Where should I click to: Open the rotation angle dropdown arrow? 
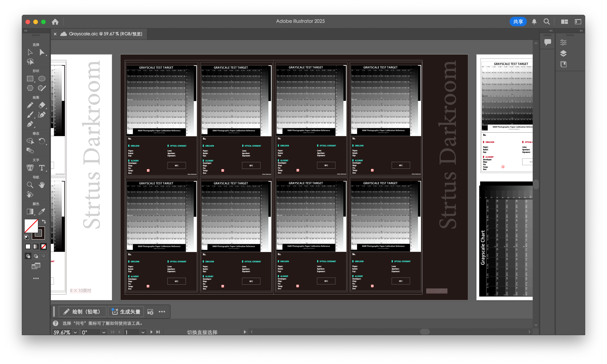tap(104, 332)
